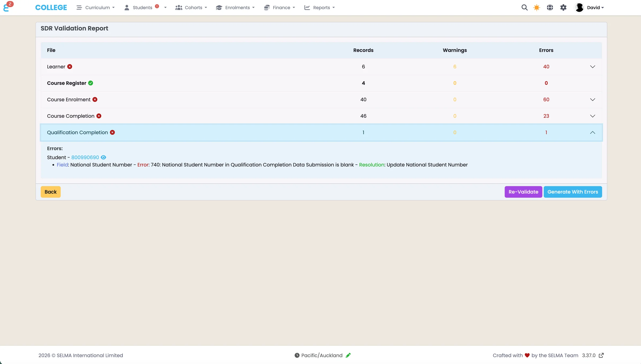Click the Course Enrolment errors count 60
This screenshot has height=364, width=641.
pyautogui.click(x=546, y=100)
